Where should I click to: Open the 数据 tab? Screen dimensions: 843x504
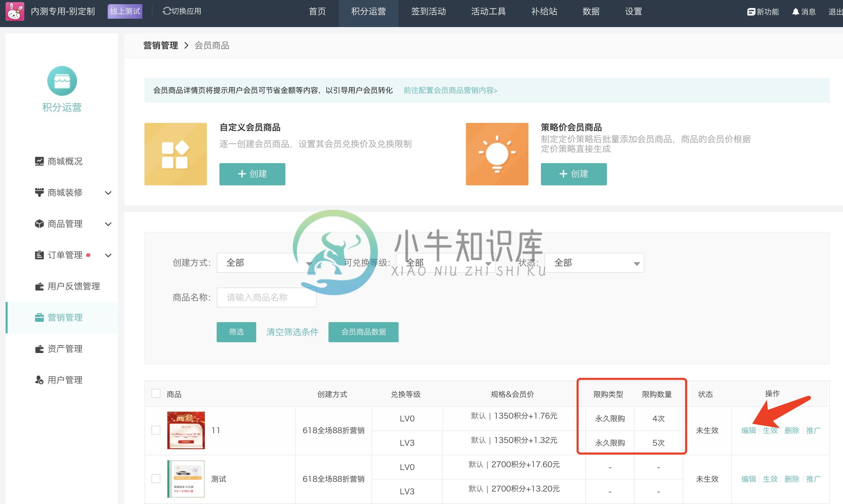pyautogui.click(x=591, y=11)
